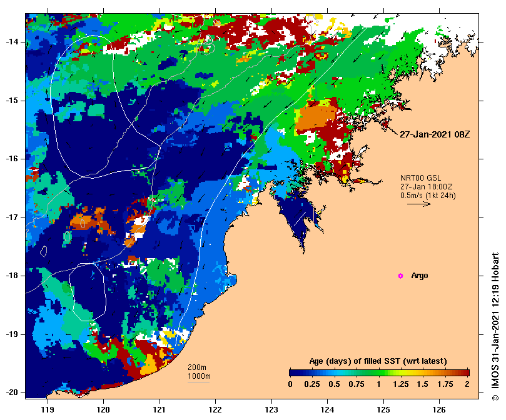506x420 pixels.
Task: Click the colorbar value 0.25
Action: (312, 384)
